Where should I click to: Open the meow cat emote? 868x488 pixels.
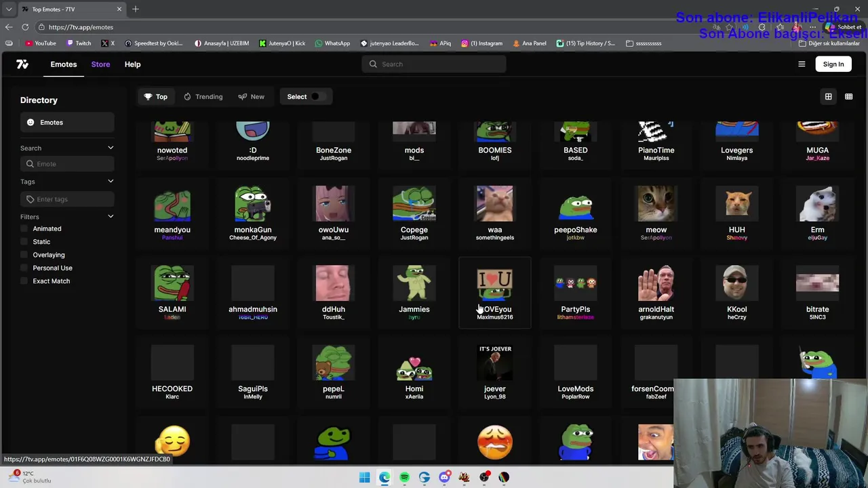[656, 214]
